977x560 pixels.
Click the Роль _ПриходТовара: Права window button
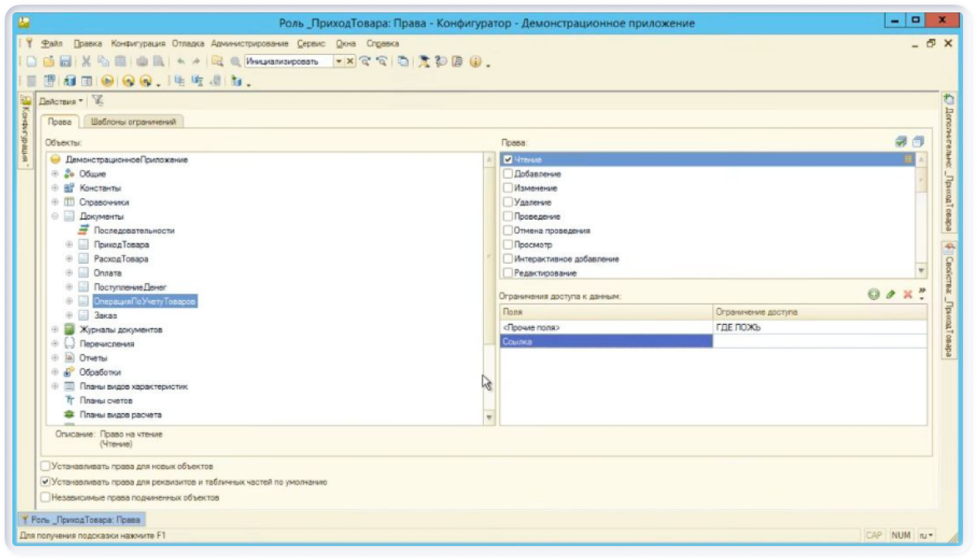tap(80, 520)
